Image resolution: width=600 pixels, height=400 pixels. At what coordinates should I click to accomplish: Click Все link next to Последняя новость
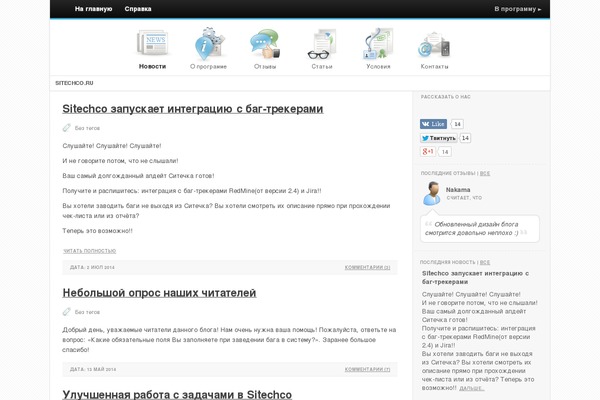click(x=485, y=263)
